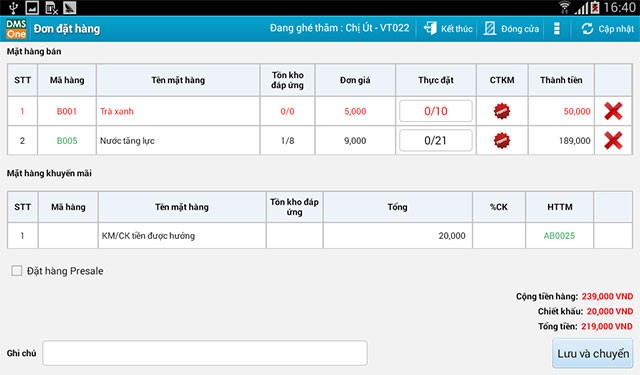
Task: Click the 5,000 unit price cell
Action: pos(355,111)
